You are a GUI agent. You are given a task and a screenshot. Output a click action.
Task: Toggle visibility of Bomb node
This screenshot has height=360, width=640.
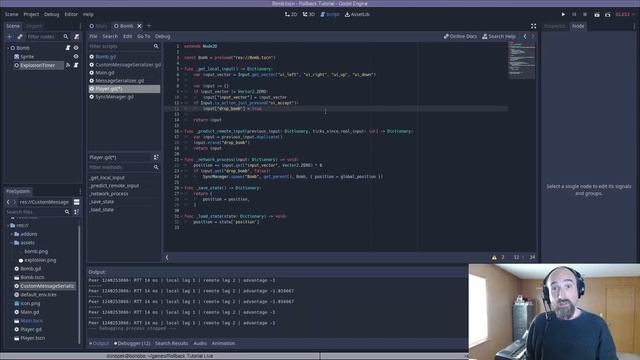coord(76,48)
